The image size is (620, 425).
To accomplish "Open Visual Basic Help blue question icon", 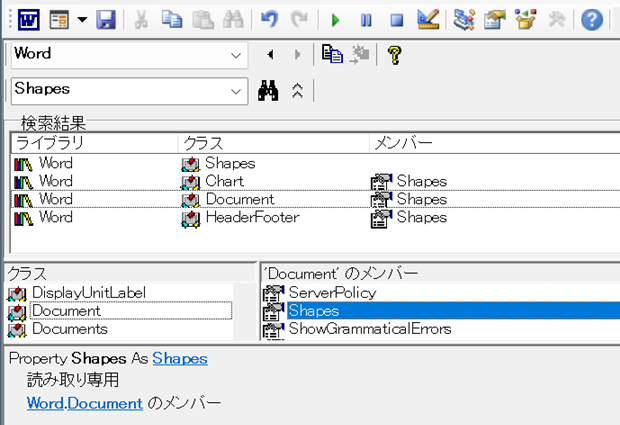I will click(x=592, y=20).
